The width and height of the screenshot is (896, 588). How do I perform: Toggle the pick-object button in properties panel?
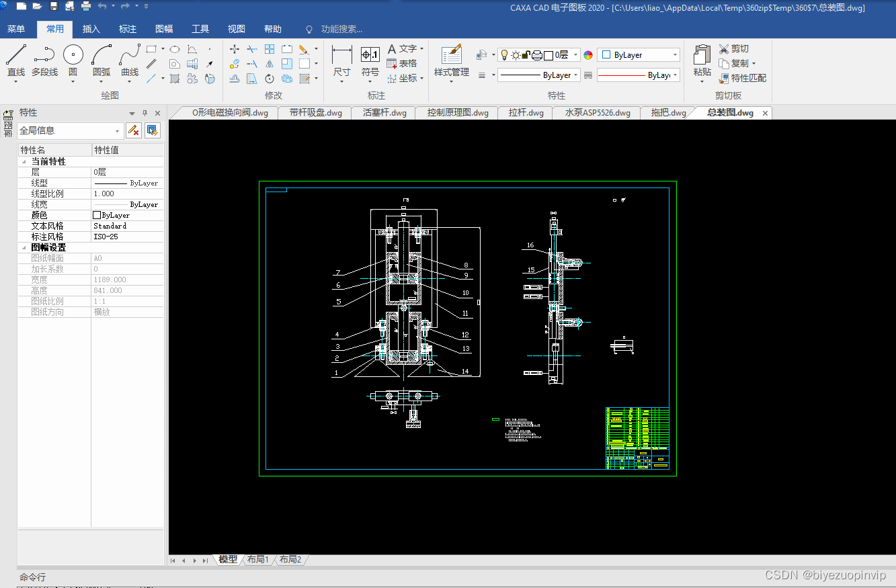point(153,130)
